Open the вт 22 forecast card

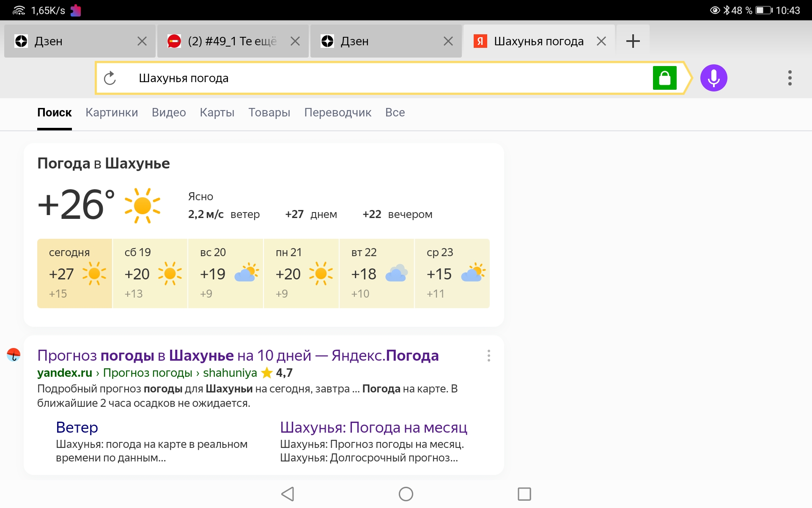(377, 273)
